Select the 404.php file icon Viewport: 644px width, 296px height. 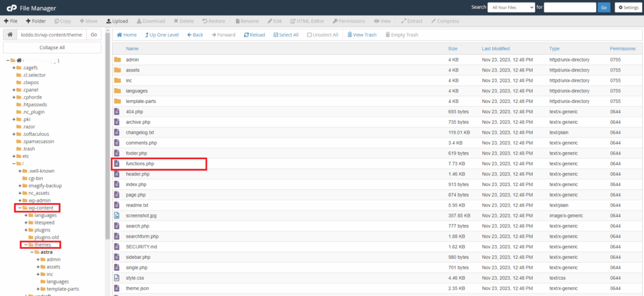(x=117, y=111)
